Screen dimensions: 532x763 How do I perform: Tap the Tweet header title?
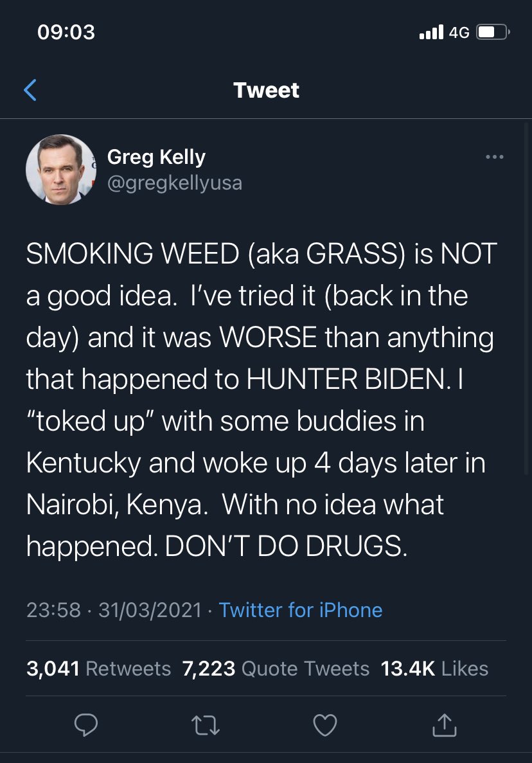point(266,90)
